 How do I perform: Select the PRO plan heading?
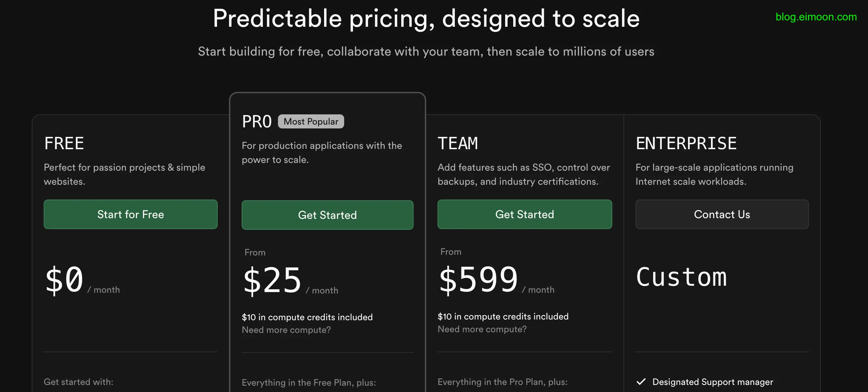[257, 122]
